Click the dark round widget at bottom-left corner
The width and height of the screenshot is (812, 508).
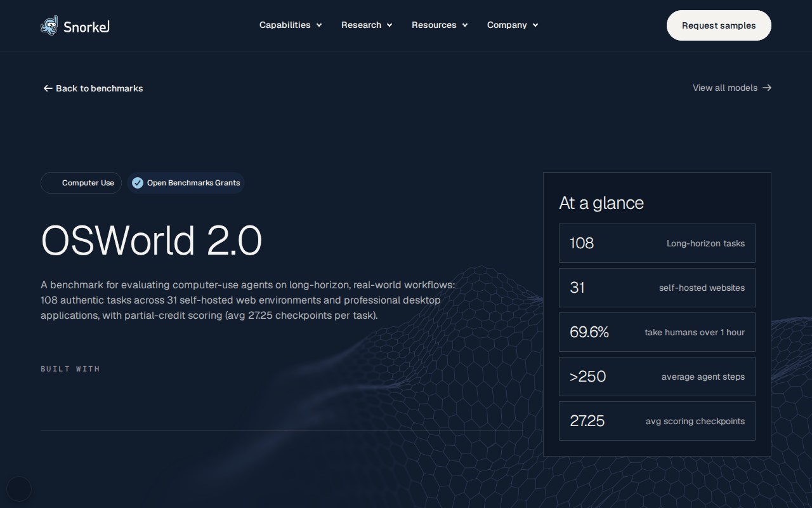pos(19,489)
